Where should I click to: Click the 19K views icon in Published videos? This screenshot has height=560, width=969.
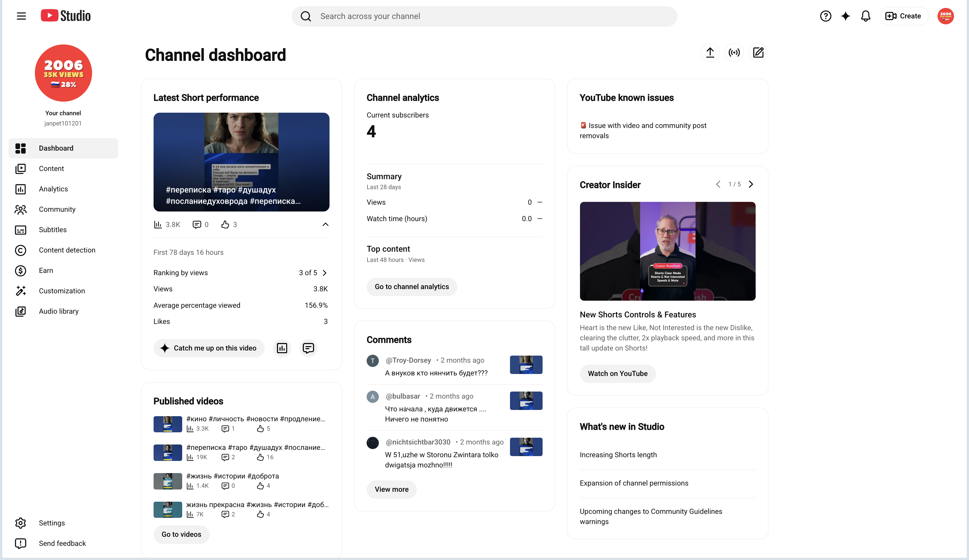pyautogui.click(x=190, y=458)
